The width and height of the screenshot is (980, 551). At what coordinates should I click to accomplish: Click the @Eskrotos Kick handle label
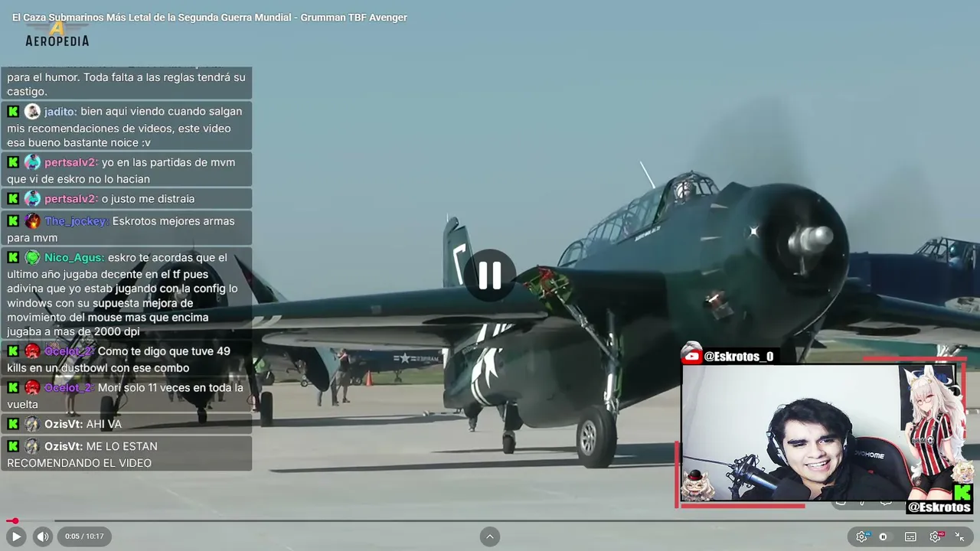tap(939, 507)
